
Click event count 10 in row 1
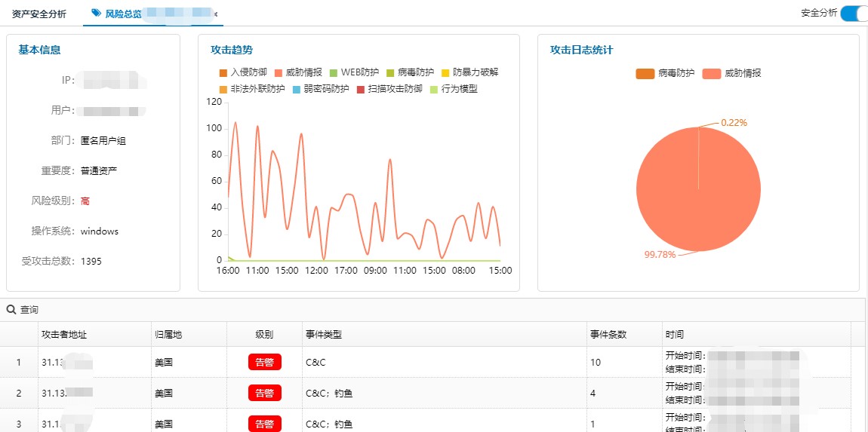[x=595, y=363]
